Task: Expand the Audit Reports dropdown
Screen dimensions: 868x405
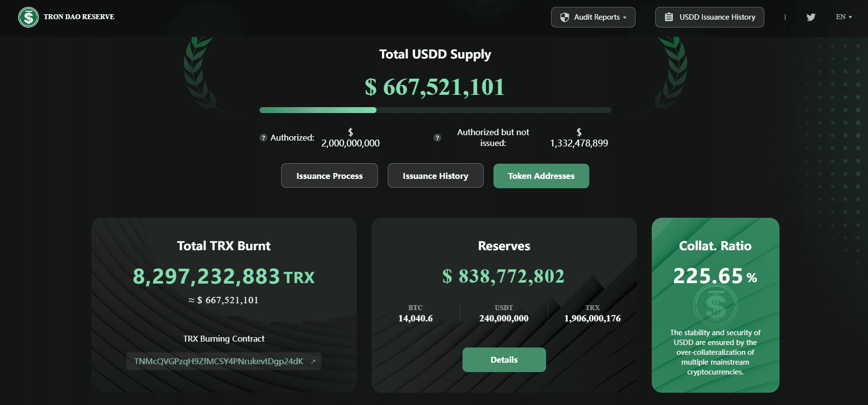Action: tap(593, 17)
